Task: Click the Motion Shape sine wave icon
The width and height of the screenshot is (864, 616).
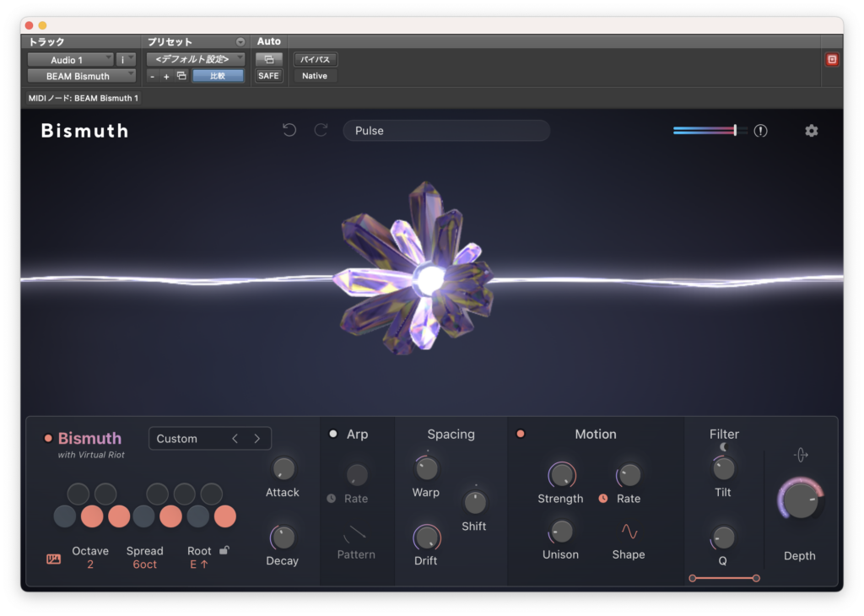Action: pos(629,531)
